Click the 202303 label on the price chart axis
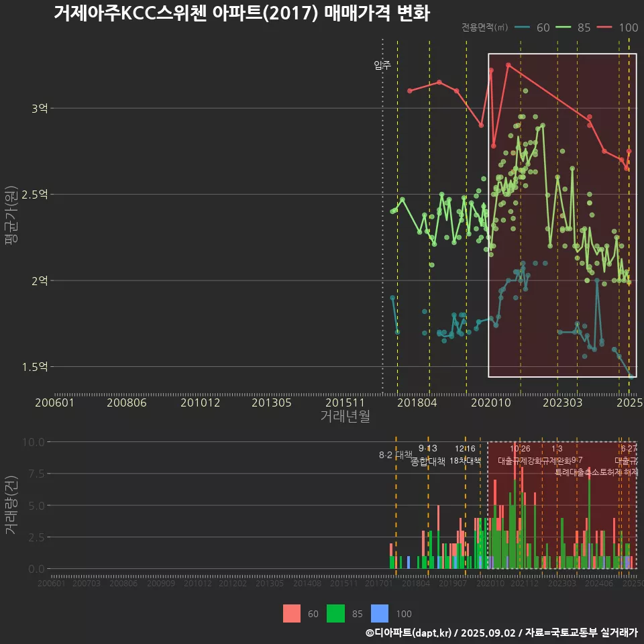 pos(563,402)
